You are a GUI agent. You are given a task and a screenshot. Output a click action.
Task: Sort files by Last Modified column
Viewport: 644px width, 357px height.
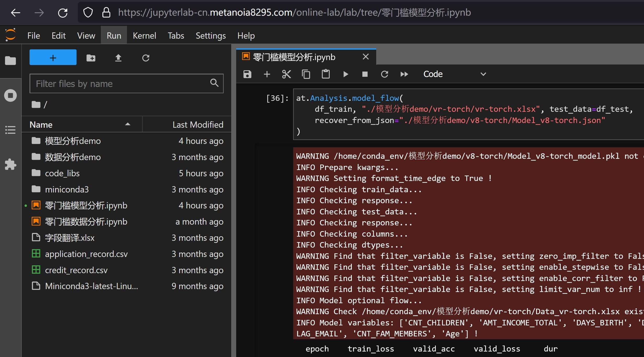pos(198,125)
